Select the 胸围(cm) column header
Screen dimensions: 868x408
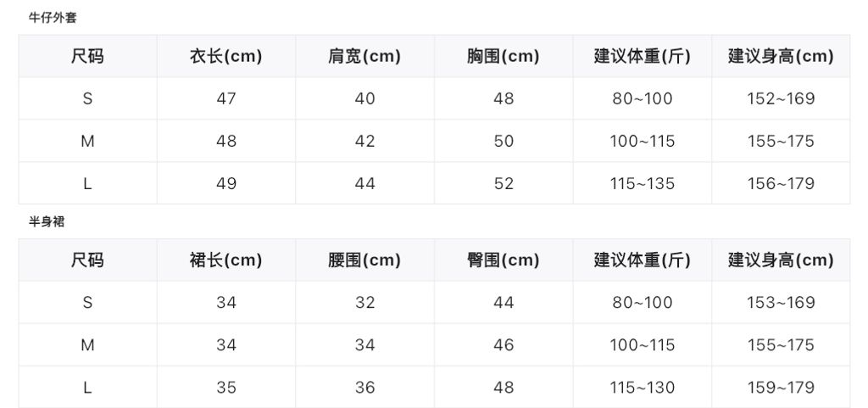tap(504, 57)
